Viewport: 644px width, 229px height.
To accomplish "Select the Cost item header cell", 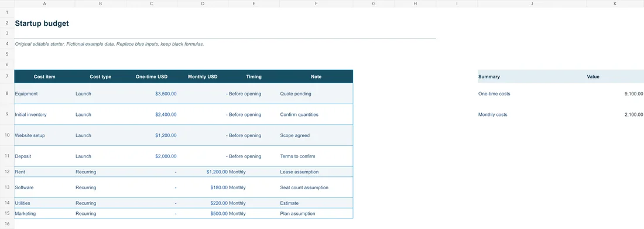I will click(44, 77).
